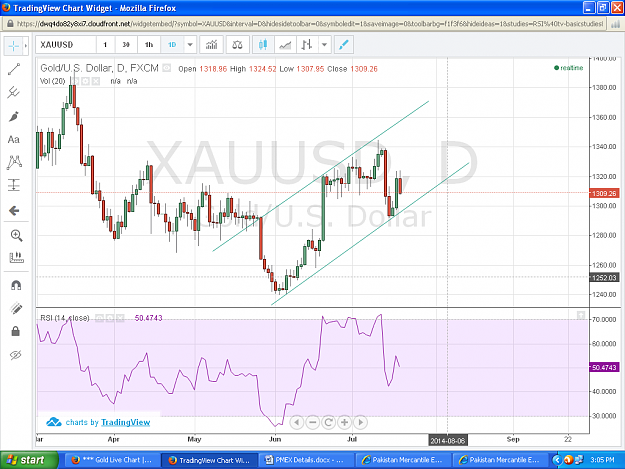Click the realtime status indicator
The width and height of the screenshot is (625, 469).
pos(568,68)
